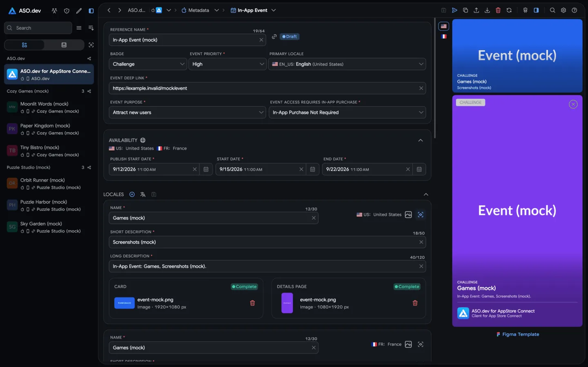Click the pencil edit icon in the sidebar header
588x367 pixels.
click(79, 11)
